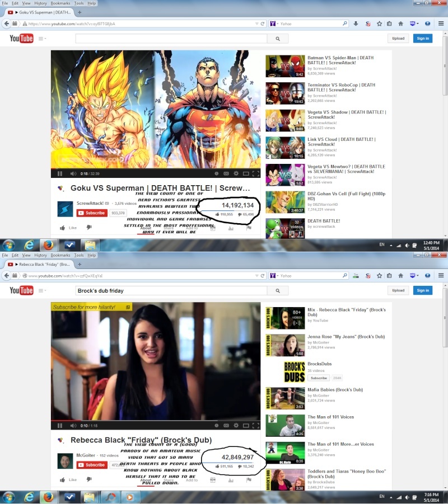Reload the Goku VS Superman page
The width and height of the screenshot is (448, 504).
(x=263, y=24)
